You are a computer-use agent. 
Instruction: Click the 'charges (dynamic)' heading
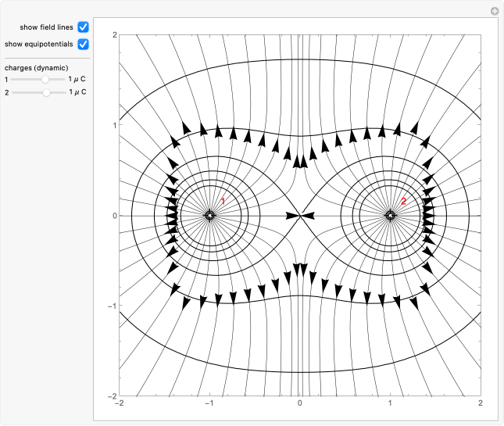coord(36,67)
